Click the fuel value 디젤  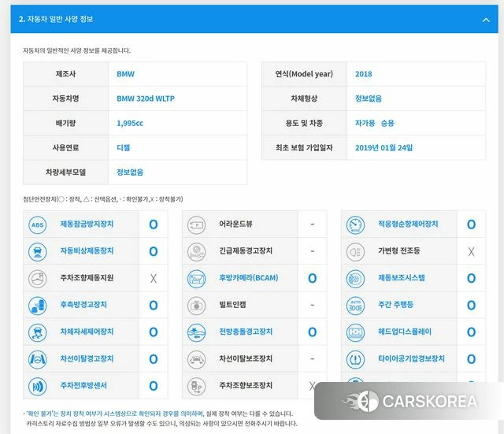124,148
